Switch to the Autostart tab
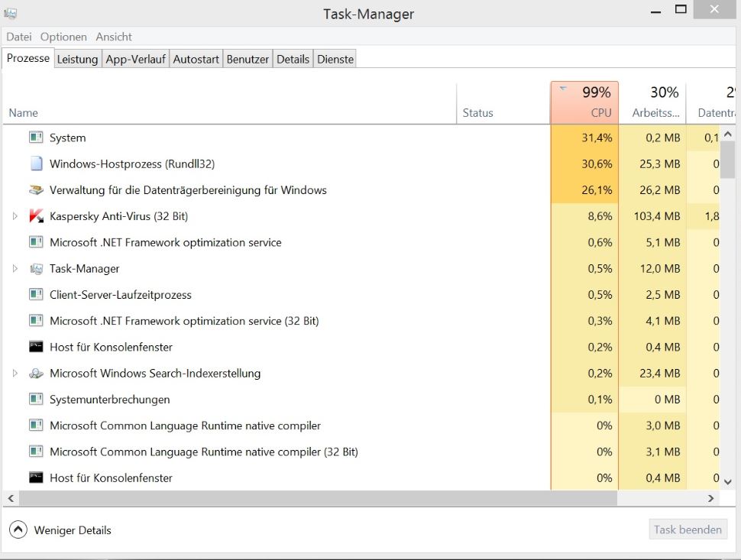 [x=196, y=59]
